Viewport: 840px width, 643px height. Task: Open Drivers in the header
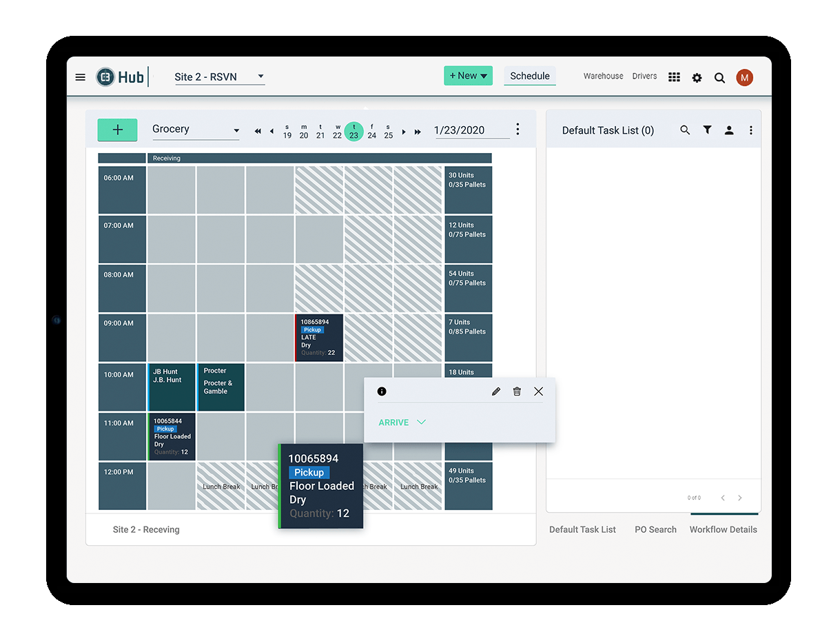(644, 76)
